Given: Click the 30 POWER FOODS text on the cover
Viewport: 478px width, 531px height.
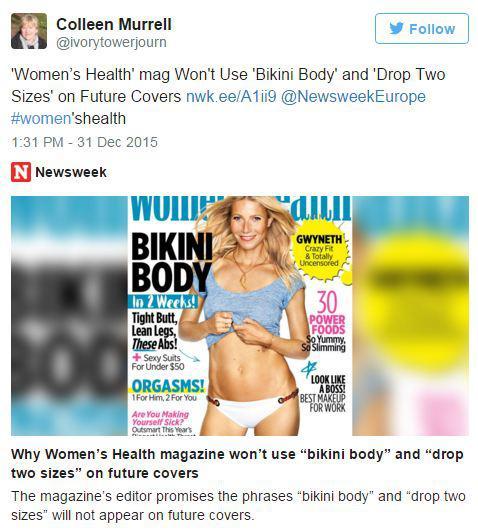Looking at the screenshot, I should click(325, 313).
